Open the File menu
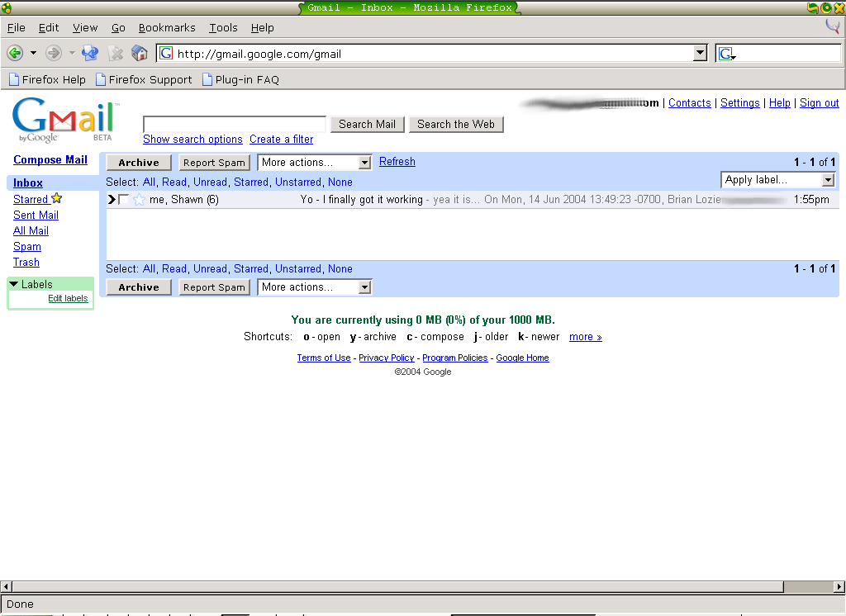The image size is (846, 616). [x=17, y=27]
